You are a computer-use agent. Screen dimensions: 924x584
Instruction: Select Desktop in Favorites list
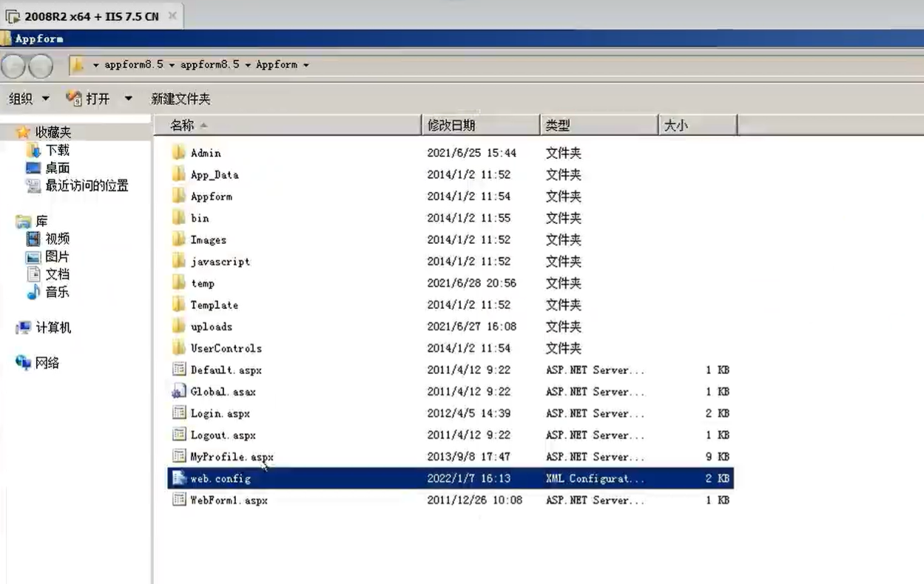[x=57, y=168]
